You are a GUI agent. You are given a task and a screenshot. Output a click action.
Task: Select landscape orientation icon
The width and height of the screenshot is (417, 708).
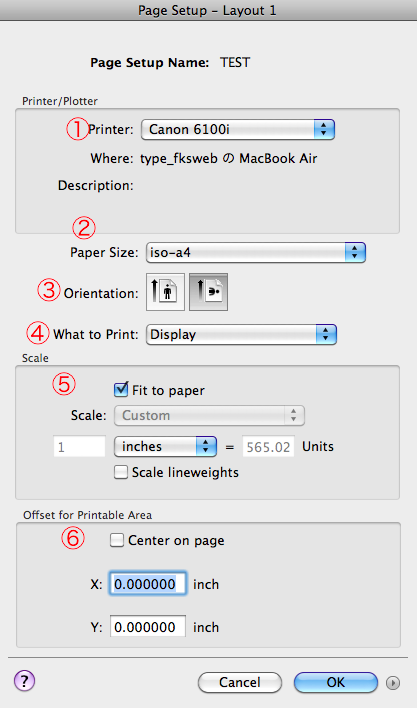click(208, 292)
